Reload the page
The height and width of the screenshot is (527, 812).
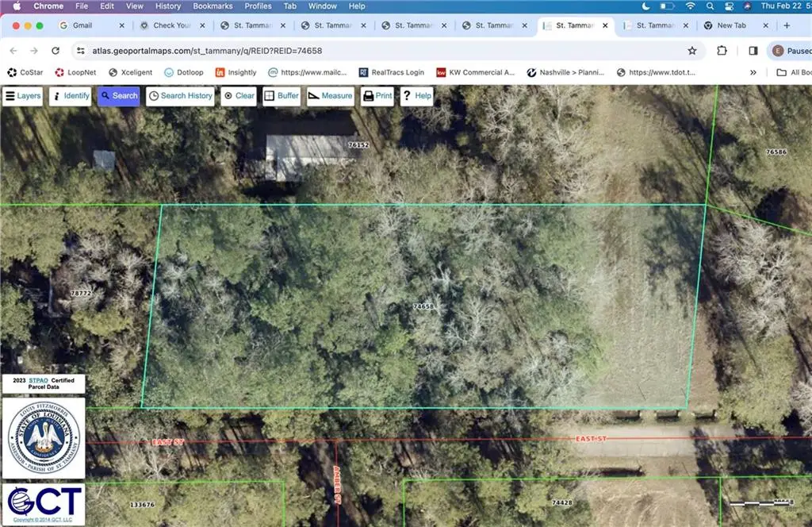(56, 51)
